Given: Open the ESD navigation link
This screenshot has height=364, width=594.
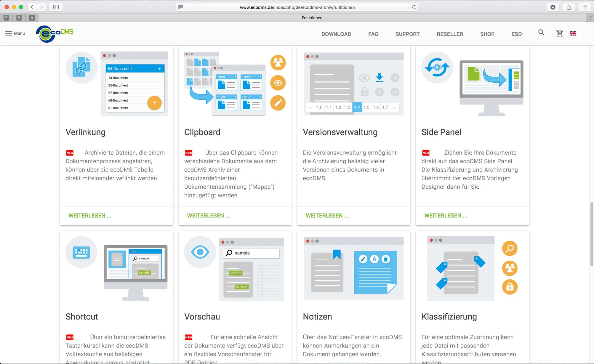Looking at the screenshot, I should pyautogui.click(x=516, y=34).
